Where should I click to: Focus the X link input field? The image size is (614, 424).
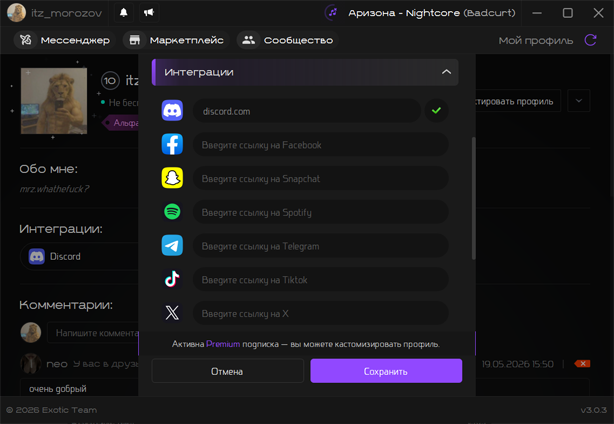pos(320,313)
